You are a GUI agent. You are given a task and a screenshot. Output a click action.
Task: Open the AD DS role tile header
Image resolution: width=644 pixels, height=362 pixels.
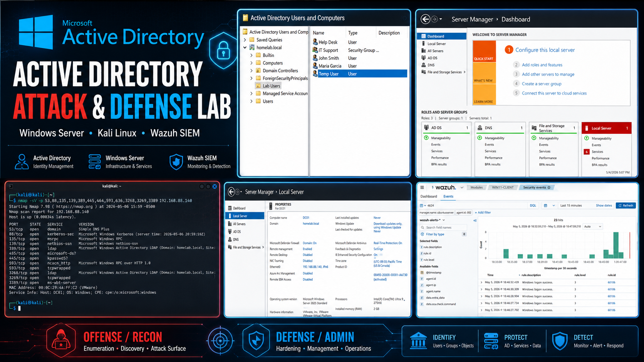click(446, 128)
